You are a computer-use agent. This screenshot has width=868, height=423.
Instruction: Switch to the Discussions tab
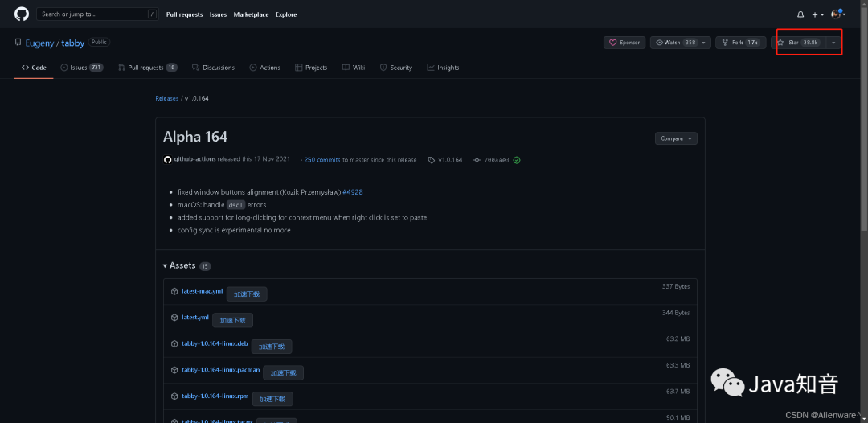pos(213,68)
